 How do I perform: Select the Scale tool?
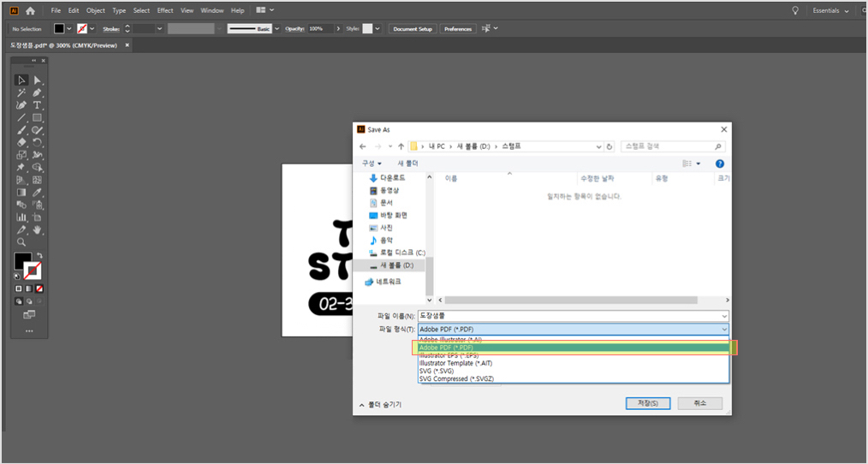[21, 155]
